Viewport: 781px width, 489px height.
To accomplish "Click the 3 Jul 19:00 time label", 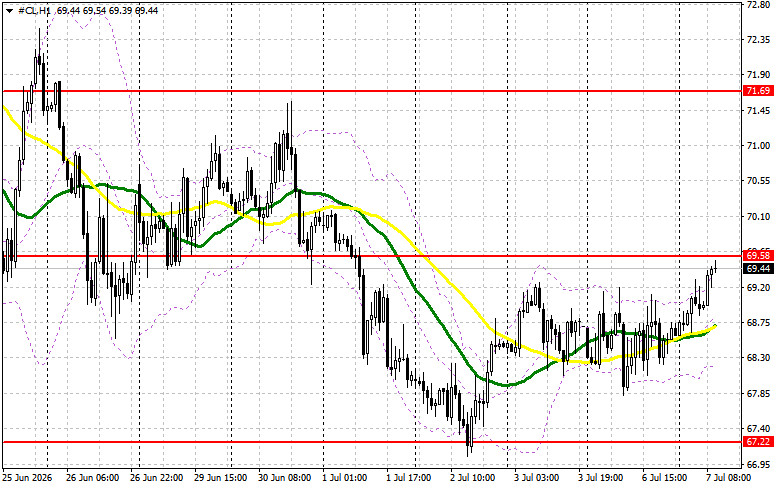I will (x=600, y=478).
